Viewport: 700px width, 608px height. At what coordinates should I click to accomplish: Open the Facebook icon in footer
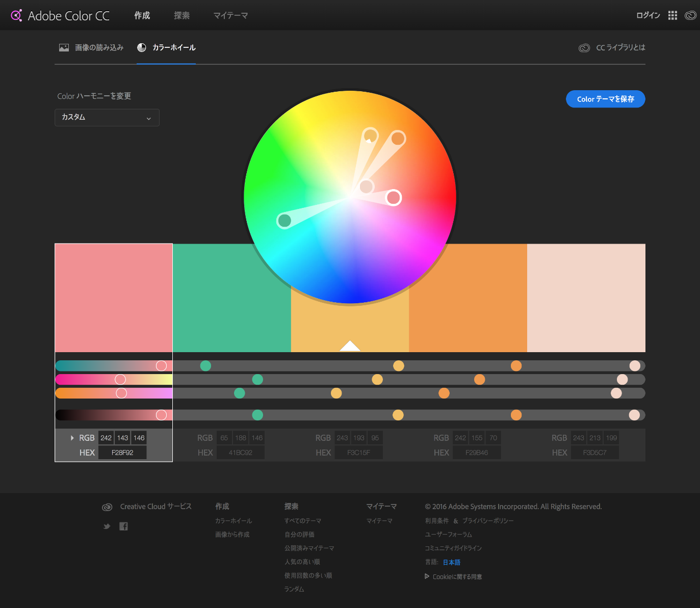[123, 526]
